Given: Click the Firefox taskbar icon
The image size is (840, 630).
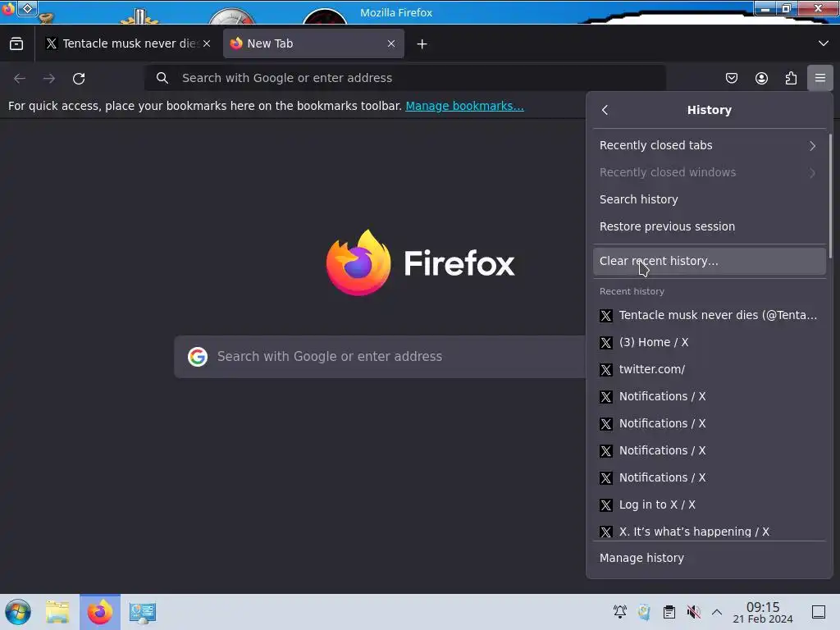Looking at the screenshot, I should point(100,612).
